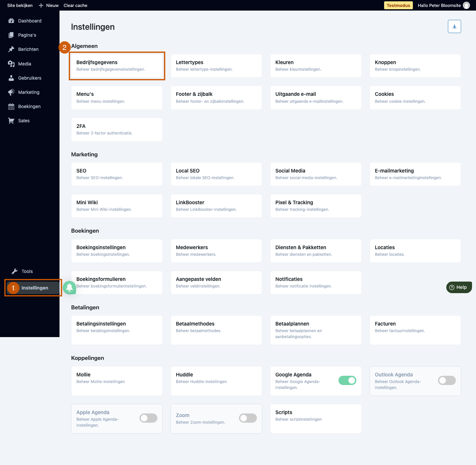The image size is (476, 465).
Task: Open Boekingen in the sidebar menu
Action: (x=30, y=106)
